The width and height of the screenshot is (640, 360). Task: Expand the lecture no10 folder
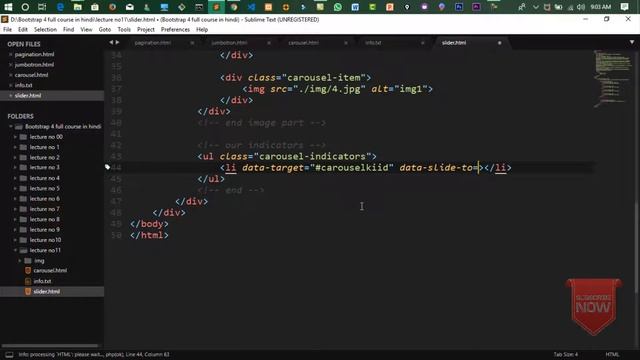tap(15, 240)
